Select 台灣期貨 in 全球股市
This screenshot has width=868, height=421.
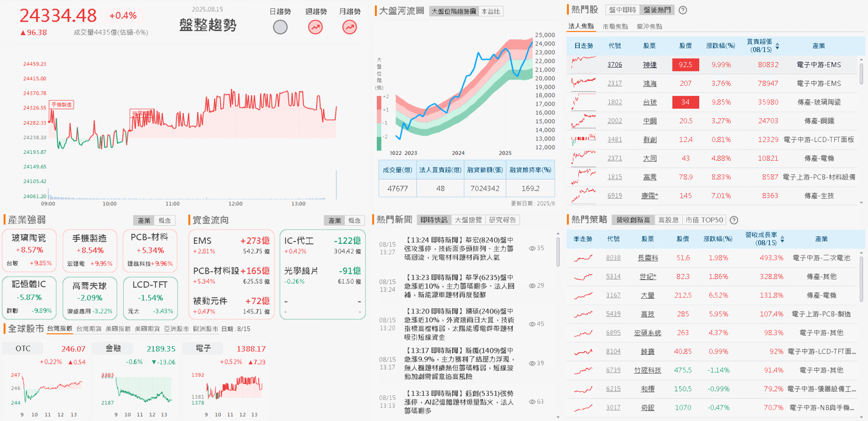[x=89, y=329]
